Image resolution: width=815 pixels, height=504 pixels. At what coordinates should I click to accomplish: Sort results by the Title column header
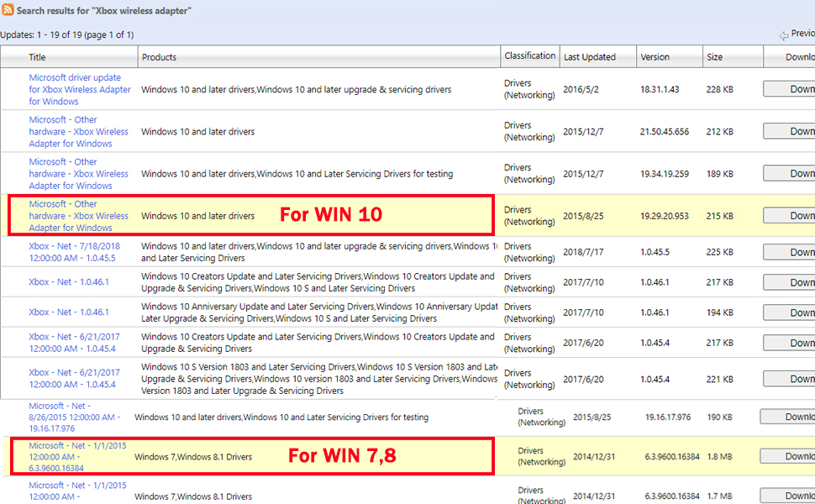pyautogui.click(x=37, y=57)
